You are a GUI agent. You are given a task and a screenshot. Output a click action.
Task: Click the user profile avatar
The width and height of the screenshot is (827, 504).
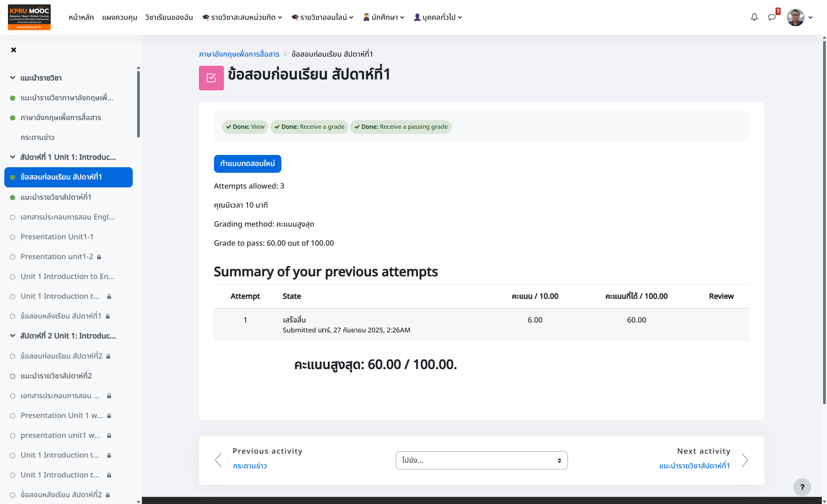(795, 17)
